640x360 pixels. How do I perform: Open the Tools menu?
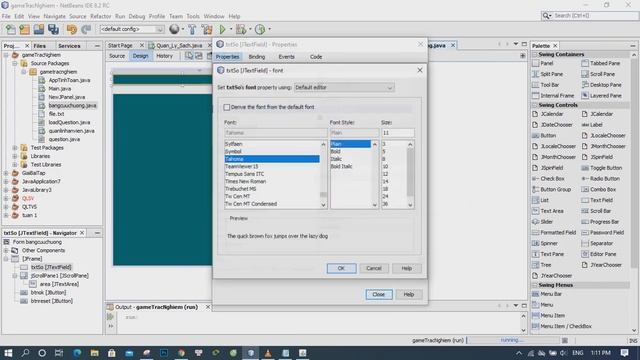[193, 16]
